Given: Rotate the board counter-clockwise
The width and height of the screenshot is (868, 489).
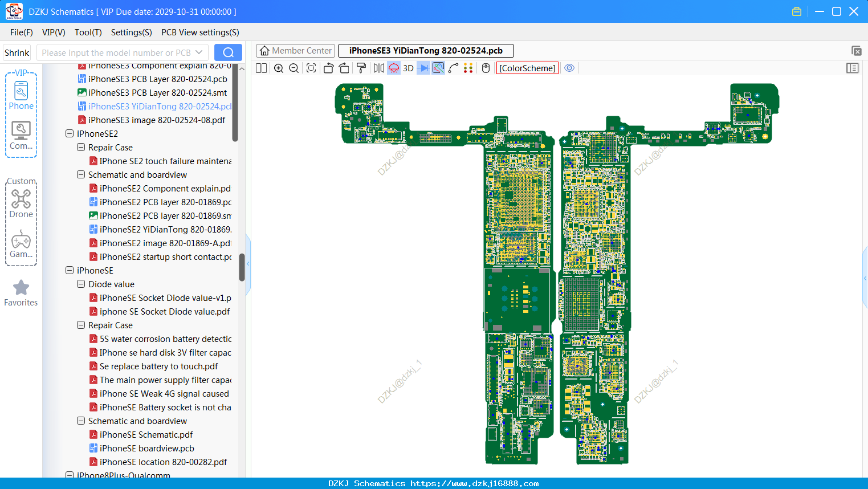Looking at the screenshot, I should [x=328, y=68].
